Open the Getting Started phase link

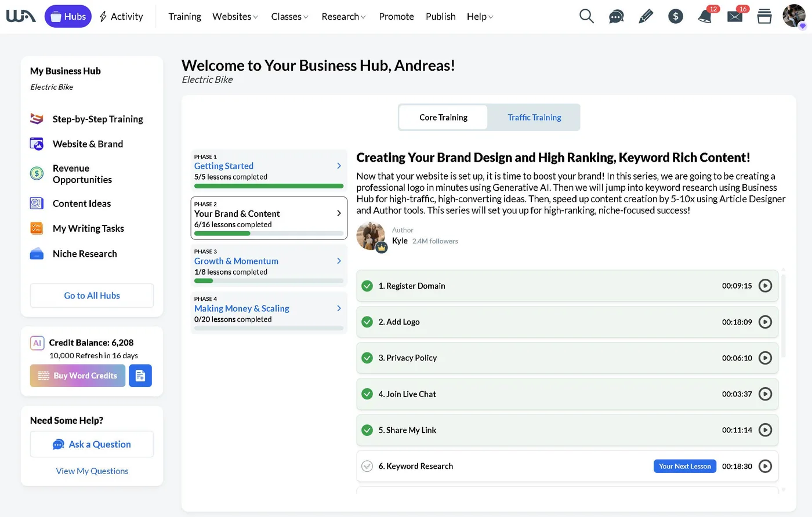point(224,166)
